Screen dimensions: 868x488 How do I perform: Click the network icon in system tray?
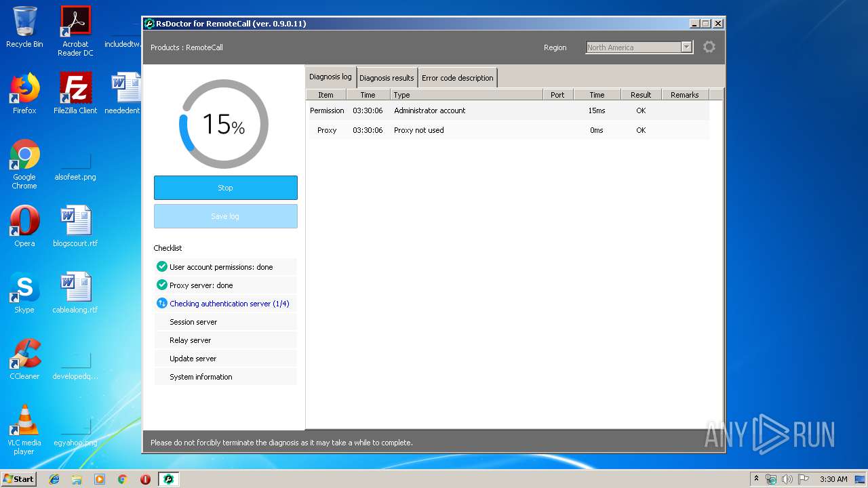(772, 479)
